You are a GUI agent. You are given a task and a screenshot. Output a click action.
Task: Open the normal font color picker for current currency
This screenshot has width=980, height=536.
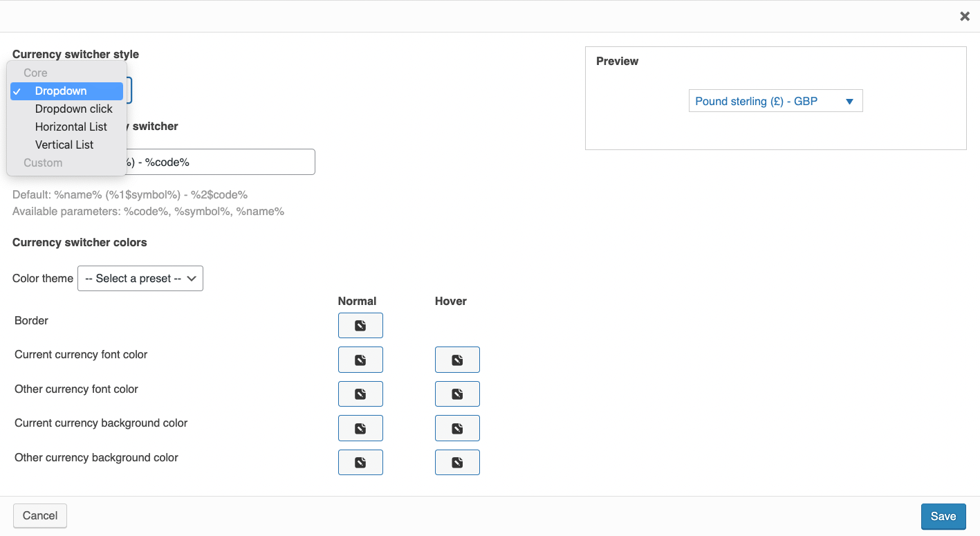pos(360,359)
